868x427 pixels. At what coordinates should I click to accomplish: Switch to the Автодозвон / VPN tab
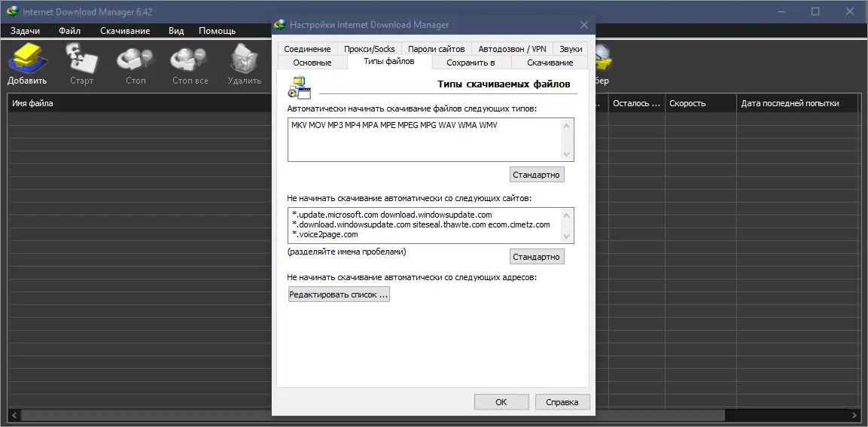click(512, 49)
